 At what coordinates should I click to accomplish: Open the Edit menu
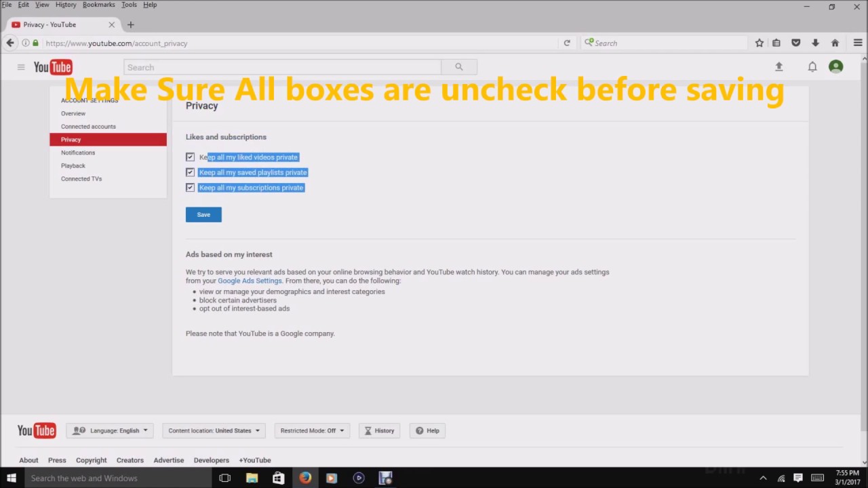pos(24,5)
